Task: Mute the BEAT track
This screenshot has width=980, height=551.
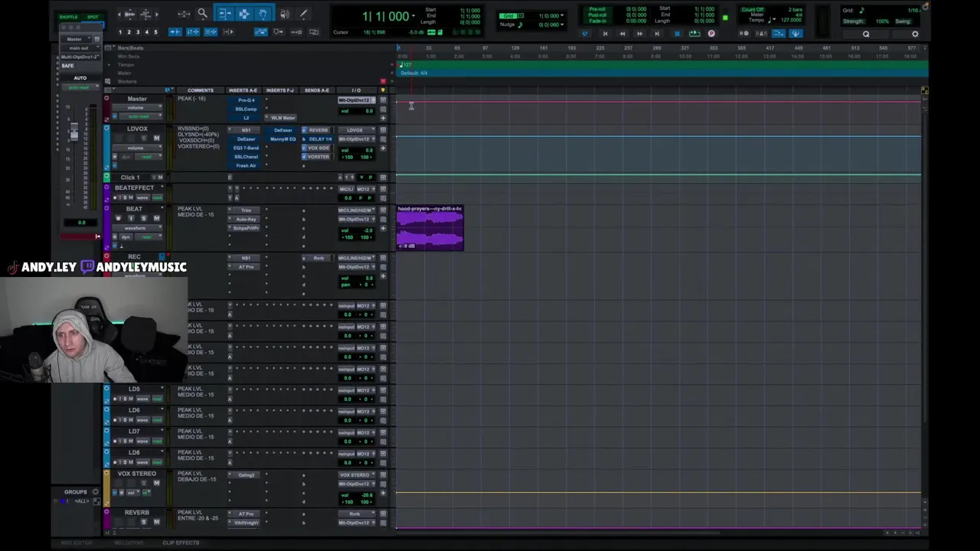Action: (x=156, y=218)
